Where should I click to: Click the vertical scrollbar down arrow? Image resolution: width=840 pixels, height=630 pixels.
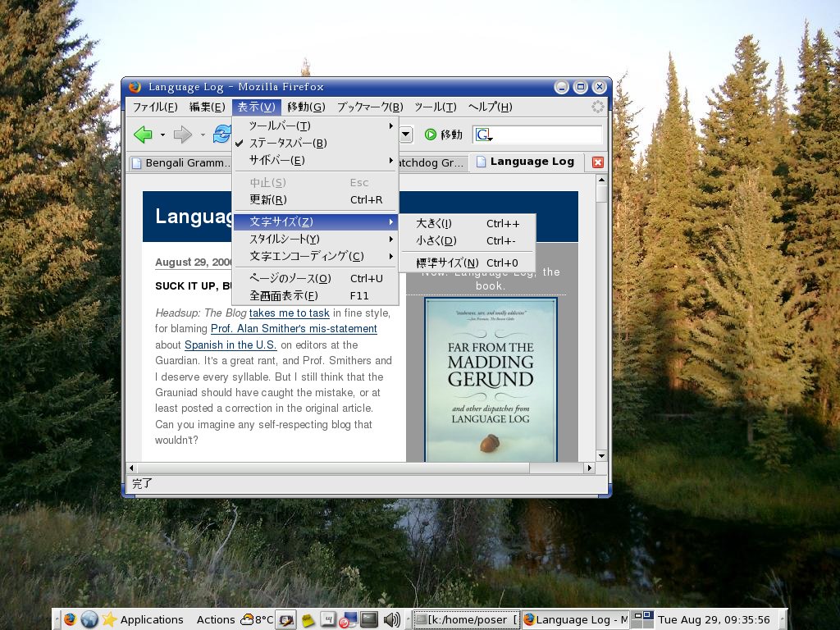point(601,456)
